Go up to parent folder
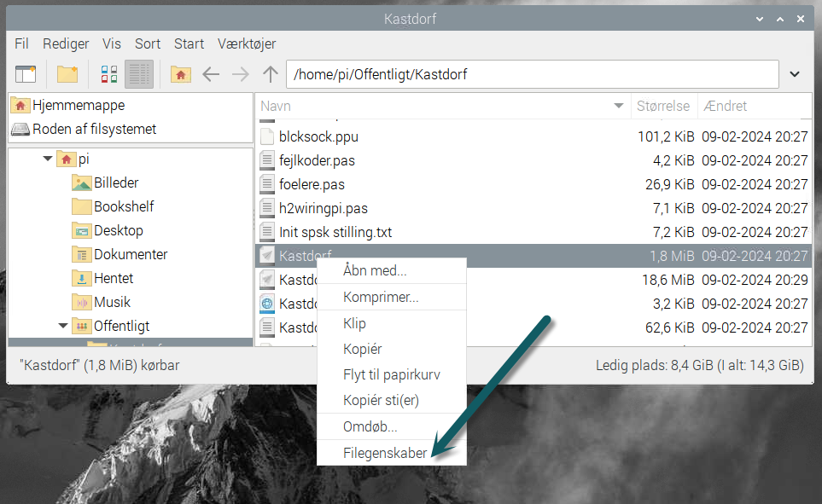The height and width of the screenshot is (504, 822). 271,74
